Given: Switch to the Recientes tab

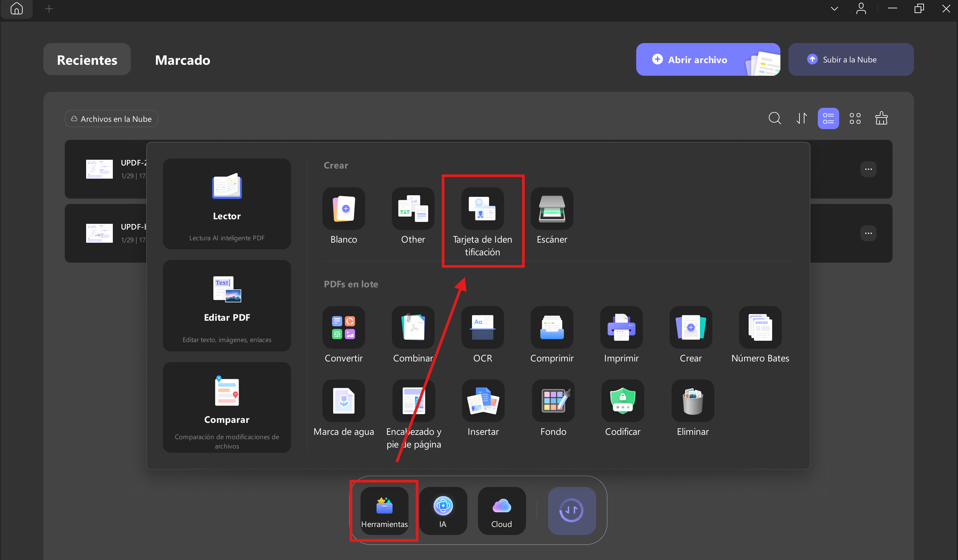Looking at the screenshot, I should pyautogui.click(x=87, y=59).
